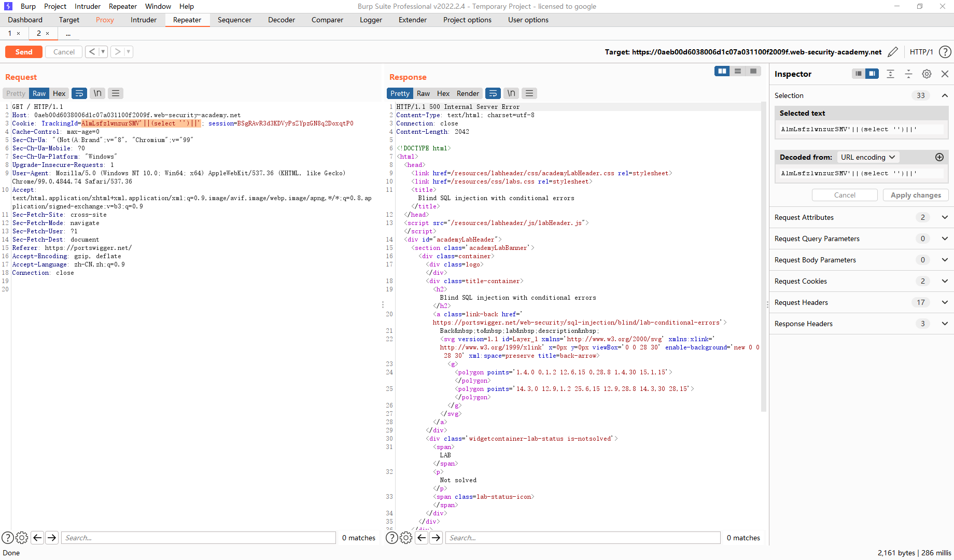Dock Inspector layout left option
This screenshot has width=954, height=560.
859,74
